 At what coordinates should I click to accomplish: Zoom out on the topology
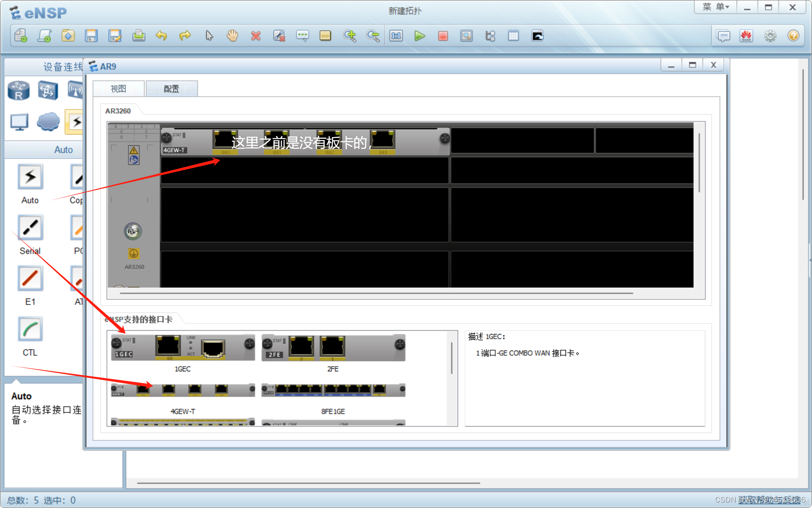[373, 36]
